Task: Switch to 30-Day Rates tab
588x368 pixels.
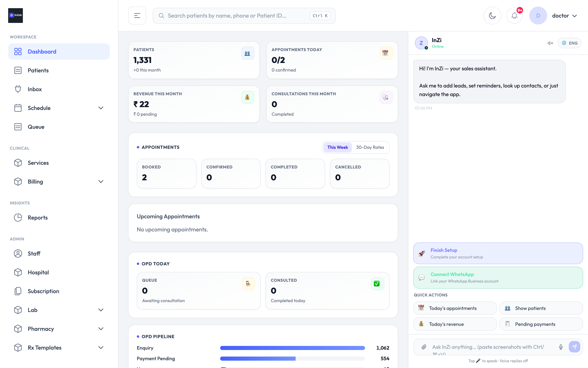Action: 370,147
